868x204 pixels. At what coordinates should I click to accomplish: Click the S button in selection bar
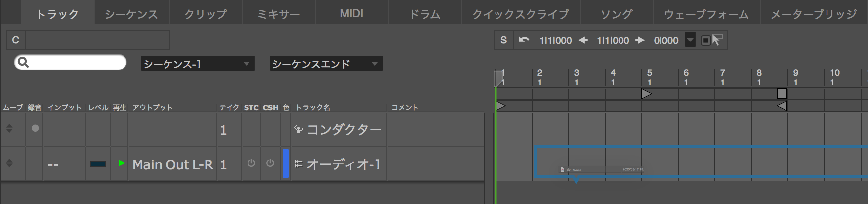tap(503, 40)
